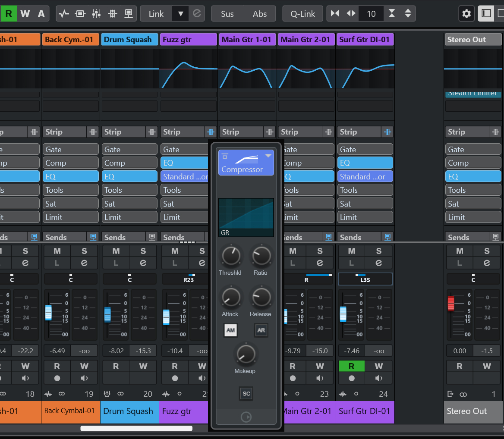
Task: Open the MixConsole settings gear
Action: coord(466,14)
